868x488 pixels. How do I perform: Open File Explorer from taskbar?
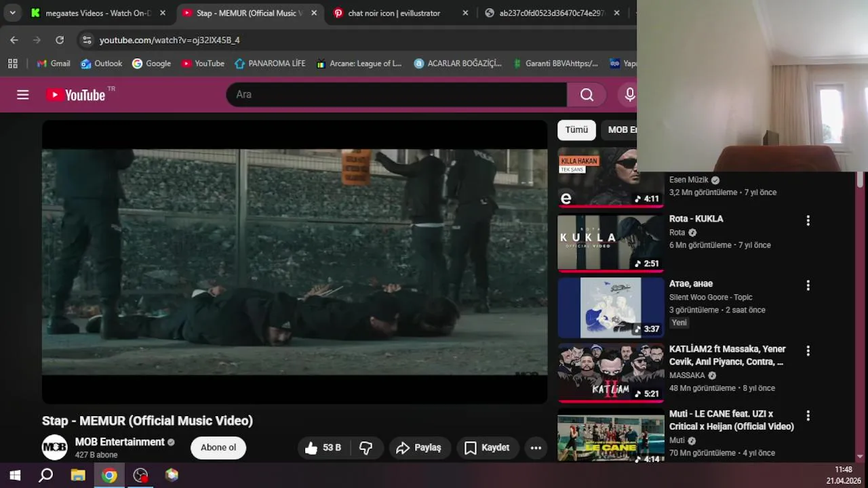point(78,475)
